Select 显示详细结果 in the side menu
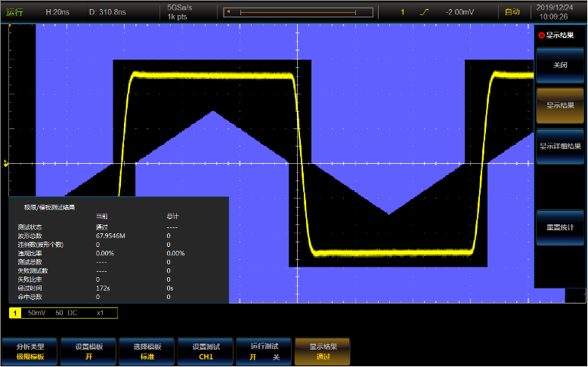588x367 pixels. 560,146
